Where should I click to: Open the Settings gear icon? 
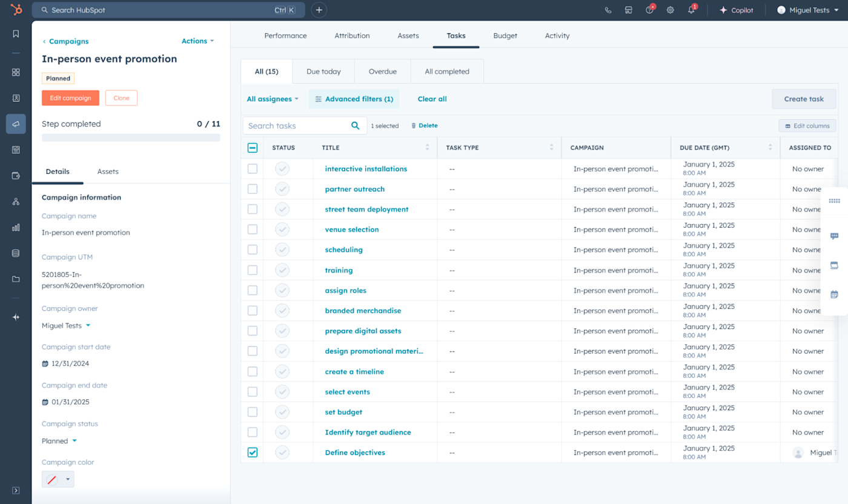[x=671, y=10]
